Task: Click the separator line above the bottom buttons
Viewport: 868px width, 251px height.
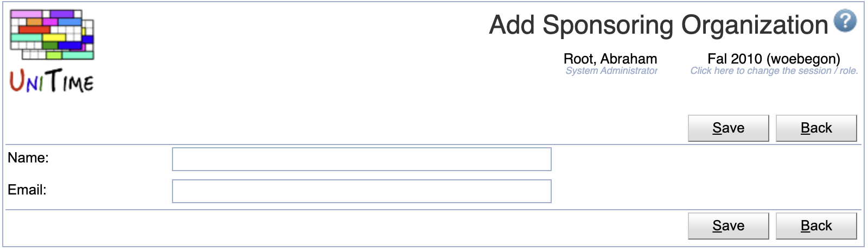Action: pos(433,210)
